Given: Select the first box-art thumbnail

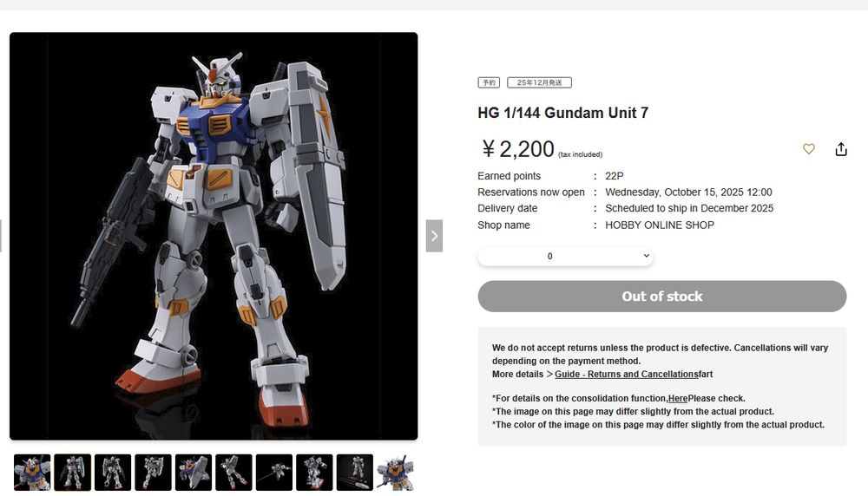Looking at the screenshot, I should [x=32, y=473].
